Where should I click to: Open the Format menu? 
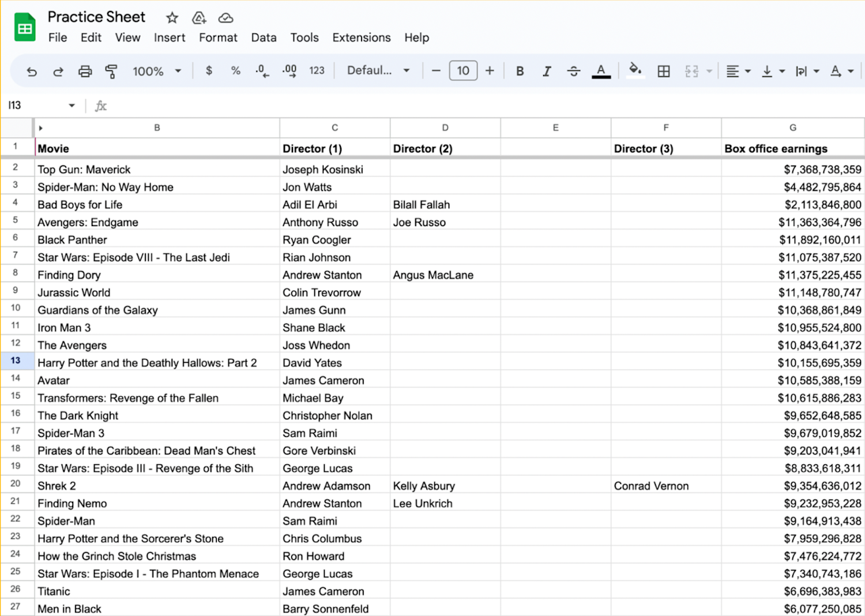[218, 37]
